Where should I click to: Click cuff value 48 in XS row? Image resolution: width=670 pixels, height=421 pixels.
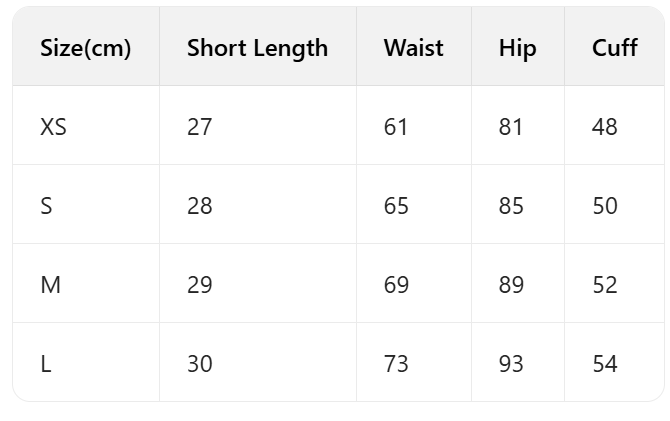point(605,127)
